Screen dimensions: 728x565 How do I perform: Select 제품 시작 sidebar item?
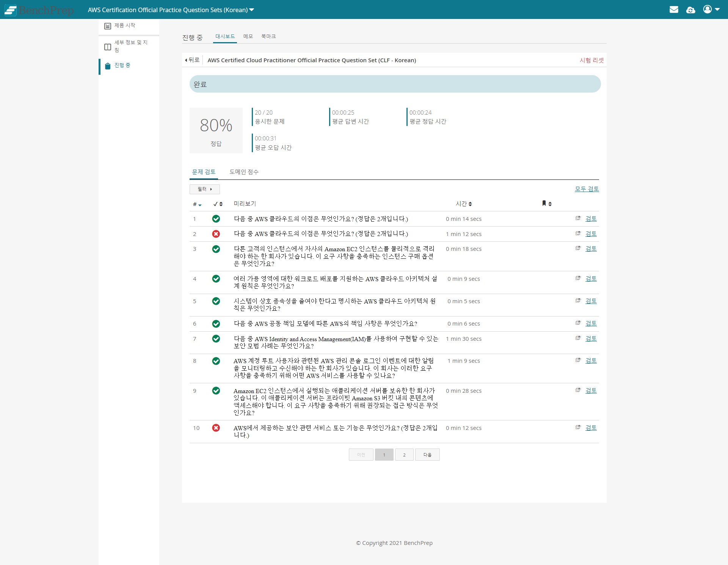coord(129,26)
